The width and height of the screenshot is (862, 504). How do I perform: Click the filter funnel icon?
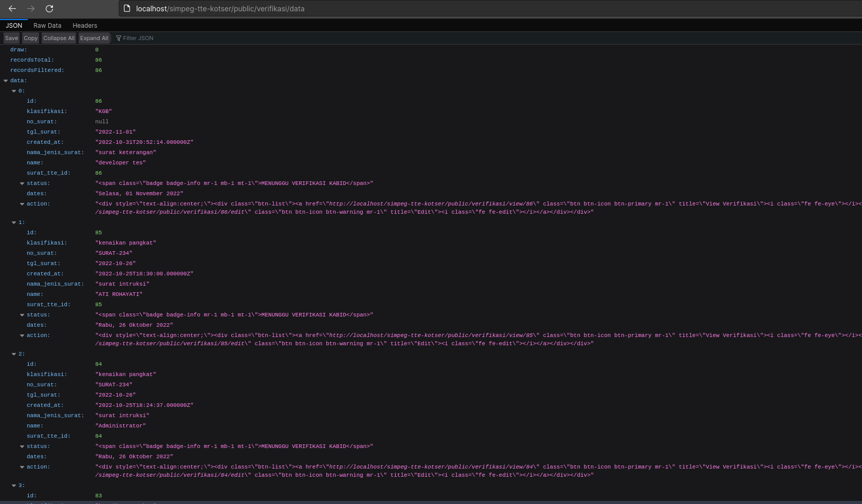pos(119,38)
